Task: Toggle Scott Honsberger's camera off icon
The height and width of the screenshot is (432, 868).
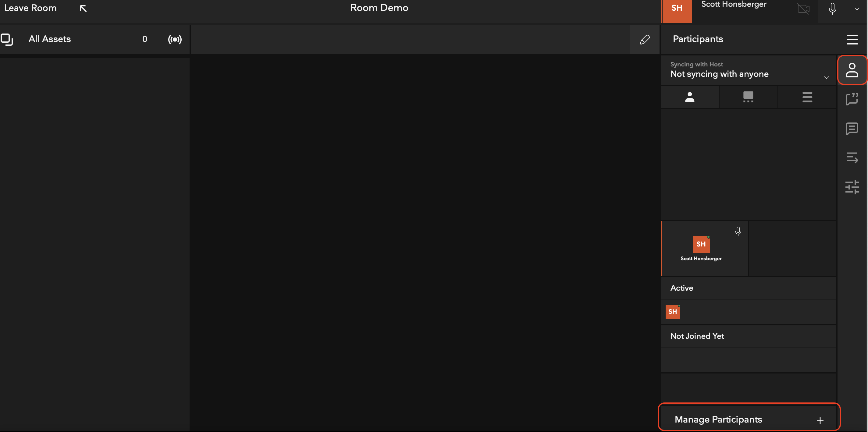Action: click(x=804, y=9)
